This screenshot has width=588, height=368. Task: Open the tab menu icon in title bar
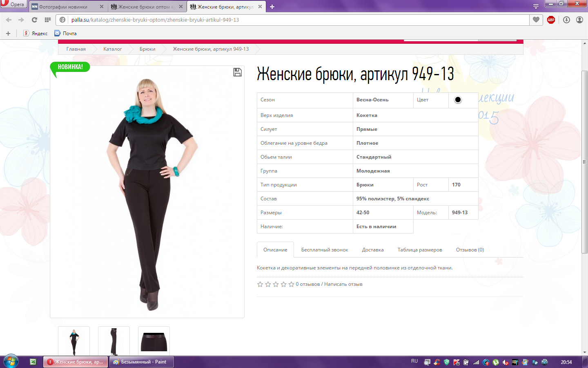pyautogui.click(x=536, y=7)
